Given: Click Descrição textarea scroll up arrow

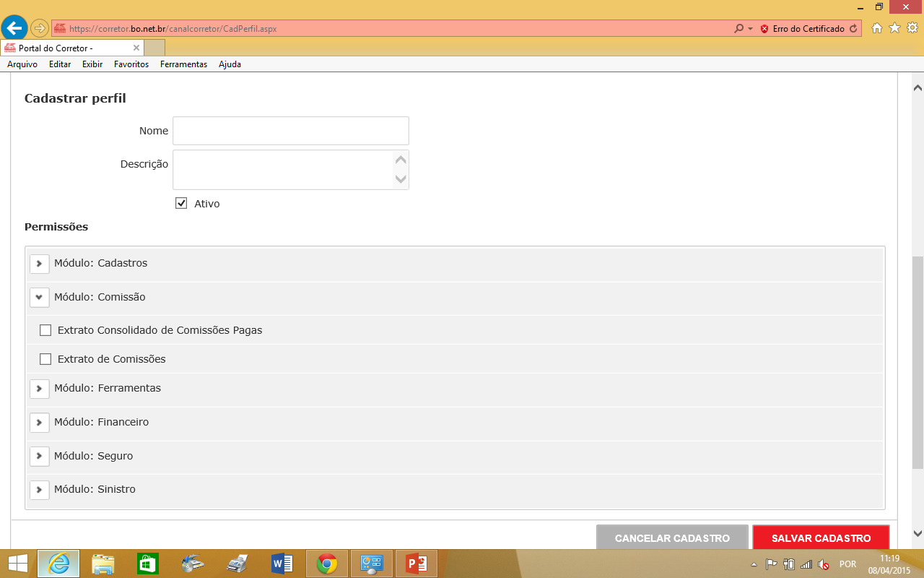Looking at the screenshot, I should (401, 160).
